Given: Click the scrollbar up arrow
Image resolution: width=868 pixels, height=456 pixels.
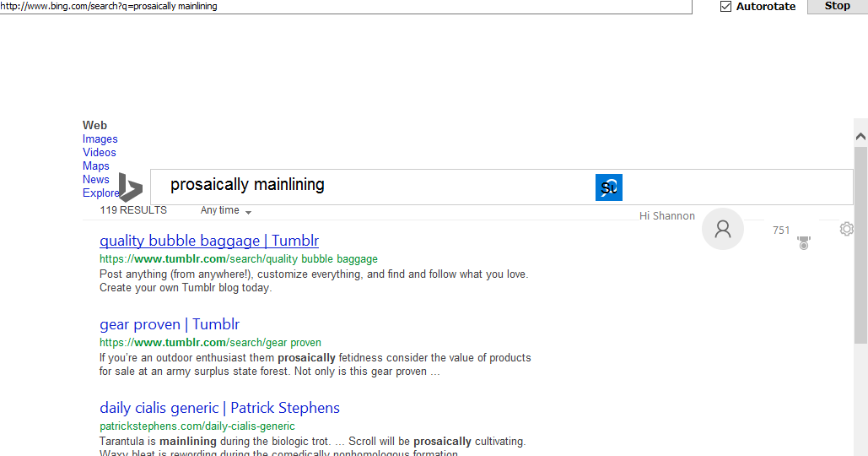Looking at the screenshot, I should pos(860,136).
